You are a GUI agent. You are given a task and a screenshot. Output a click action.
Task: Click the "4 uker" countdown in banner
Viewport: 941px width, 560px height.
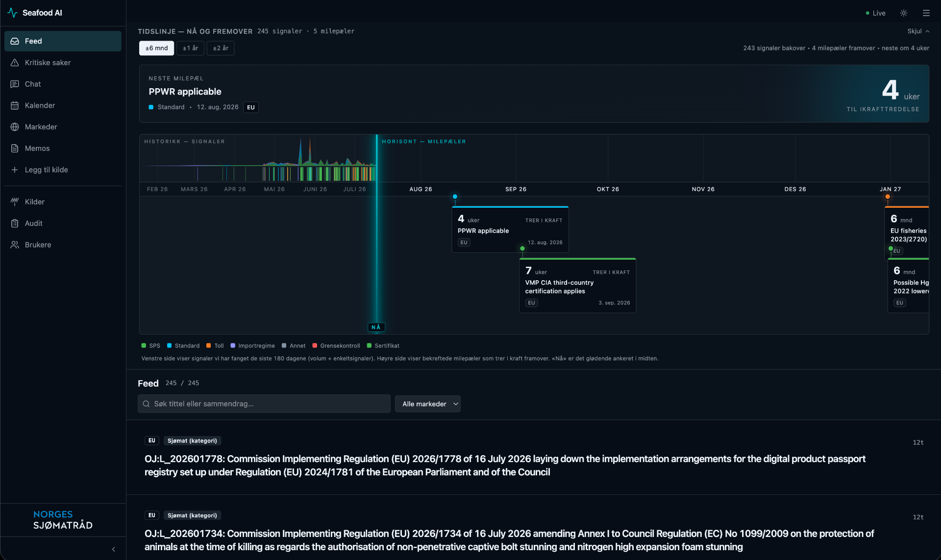tap(901, 91)
